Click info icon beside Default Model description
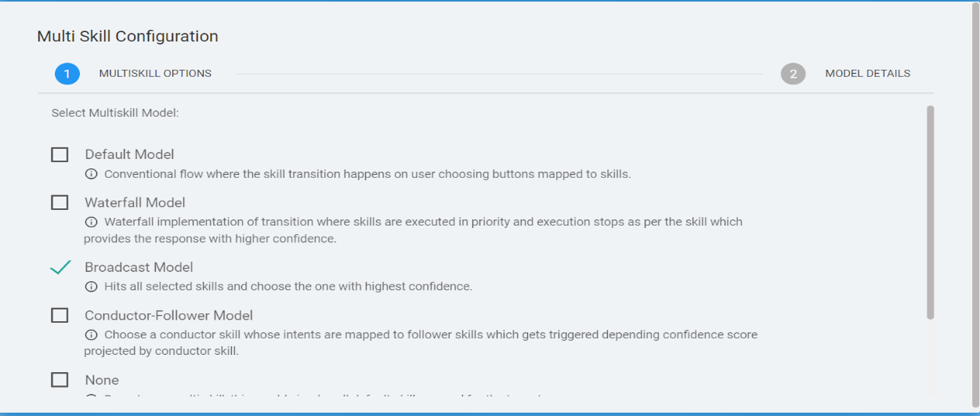The height and width of the screenshot is (416, 980). [x=91, y=174]
